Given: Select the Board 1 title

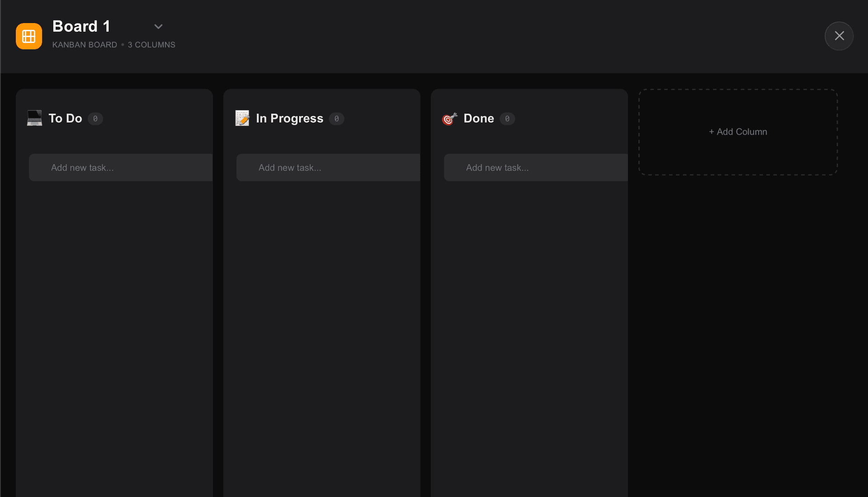Looking at the screenshot, I should [81, 26].
